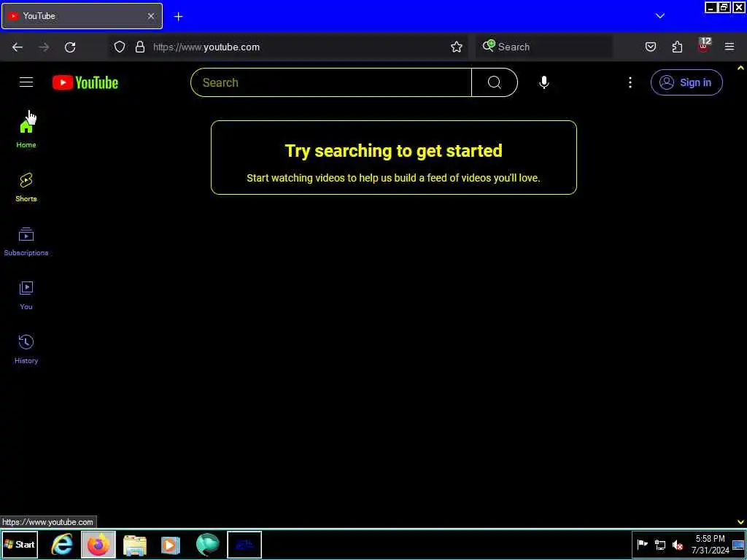Image resolution: width=747 pixels, height=560 pixels.
Task: Open the Firefox application menu
Action: pyautogui.click(x=729, y=47)
